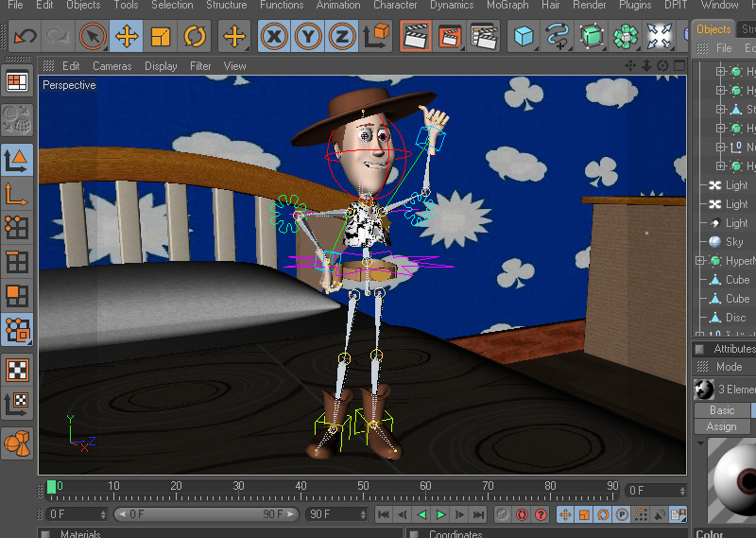Image resolution: width=756 pixels, height=538 pixels.
Task: Jump to the animation start
Action: click(384, 514)
